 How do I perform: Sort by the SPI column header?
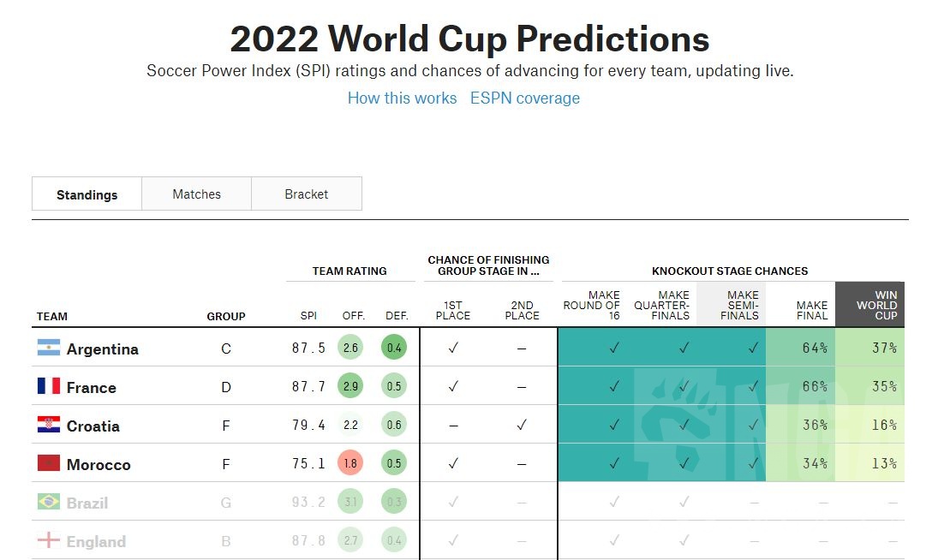pyautogui.click(x=308, y=316)
